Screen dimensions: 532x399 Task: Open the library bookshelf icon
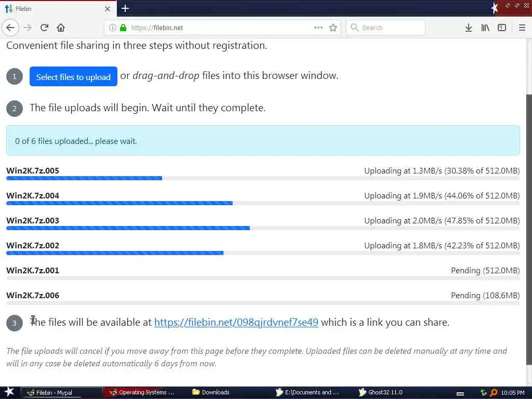[x=485, y=28]
